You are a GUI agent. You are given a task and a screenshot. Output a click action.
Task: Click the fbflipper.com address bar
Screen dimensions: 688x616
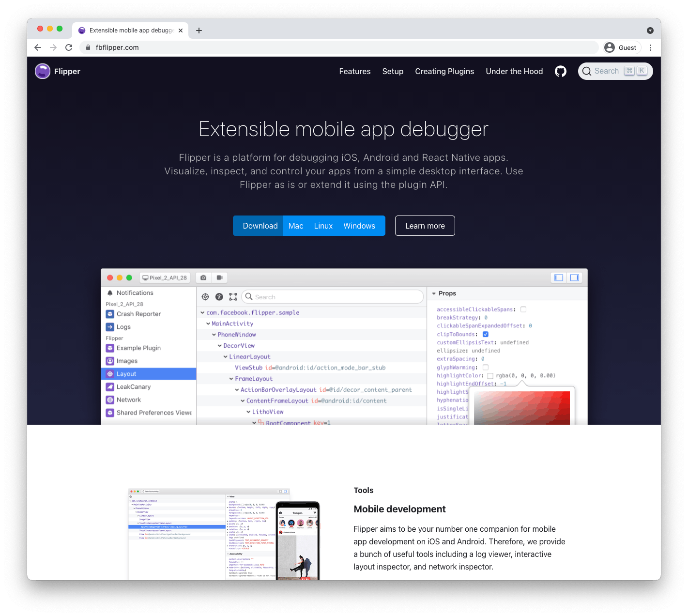coord(339,47)
